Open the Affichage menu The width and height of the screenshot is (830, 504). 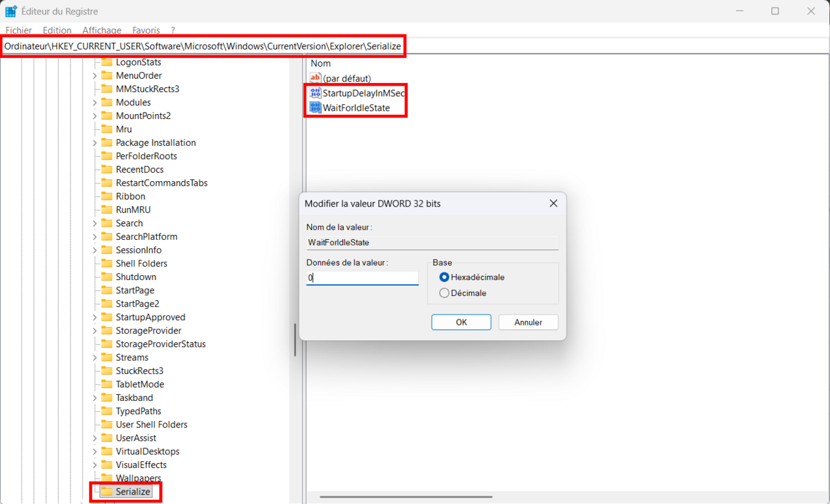pyautogui.click(x=102, y=30)
